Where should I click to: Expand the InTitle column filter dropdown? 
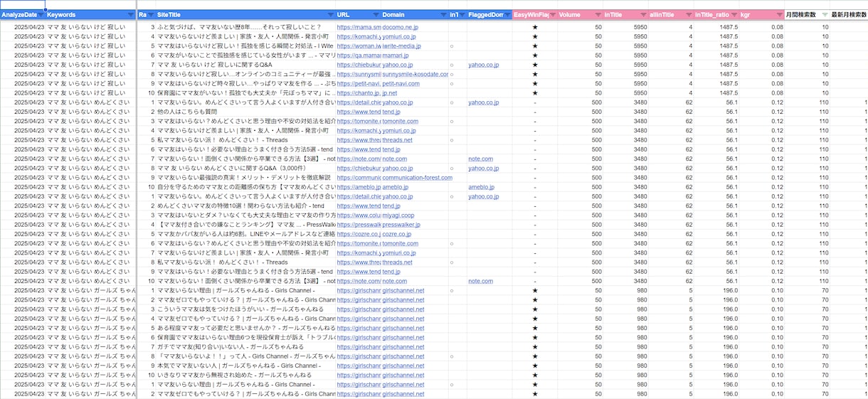click(x=642, y=15)
